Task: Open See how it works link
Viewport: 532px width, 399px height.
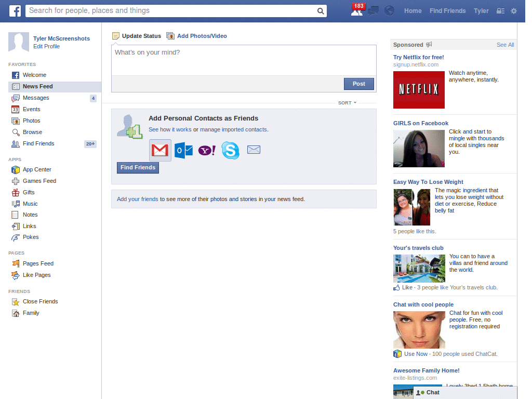Action: (170, 129)
